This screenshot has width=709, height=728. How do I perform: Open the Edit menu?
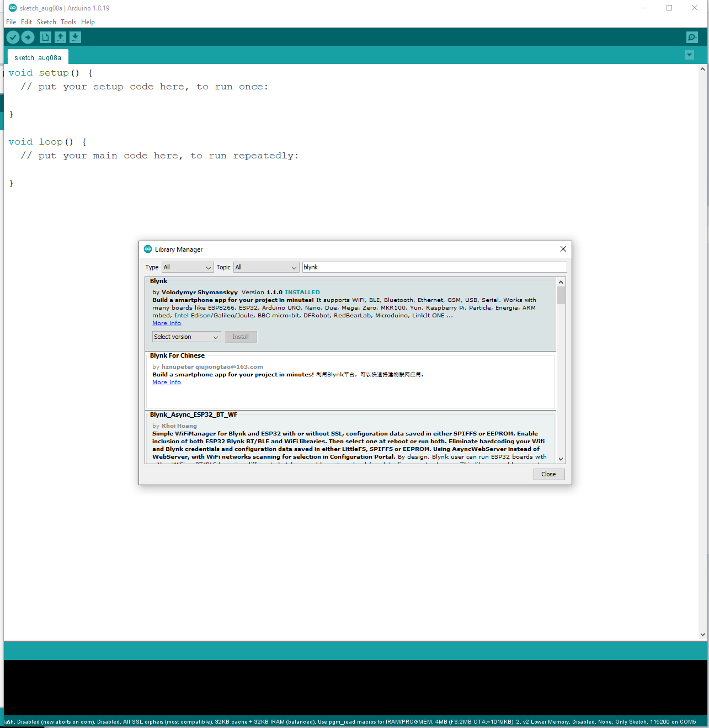[x=26, y=22]
